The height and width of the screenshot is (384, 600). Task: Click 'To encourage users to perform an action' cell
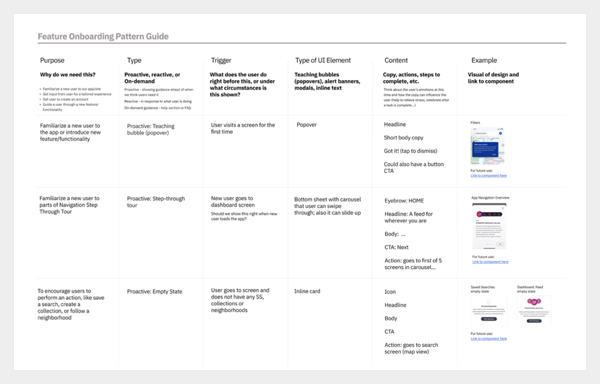[71, 304]
